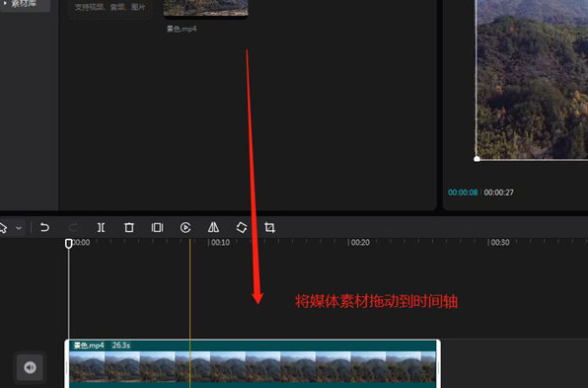Select the 景色.mp4 clip on the timeline
The width and height of the screenshot is (588, 388).
point(253,364)
